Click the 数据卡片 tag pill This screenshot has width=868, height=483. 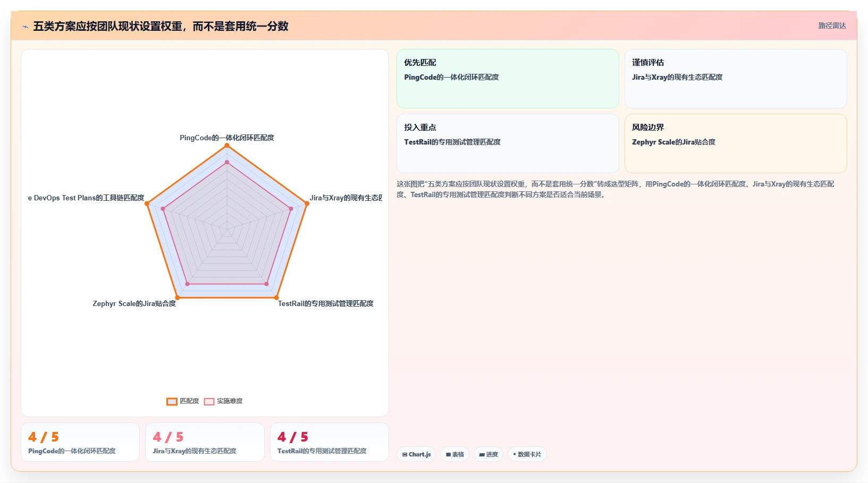coord(527,454)
